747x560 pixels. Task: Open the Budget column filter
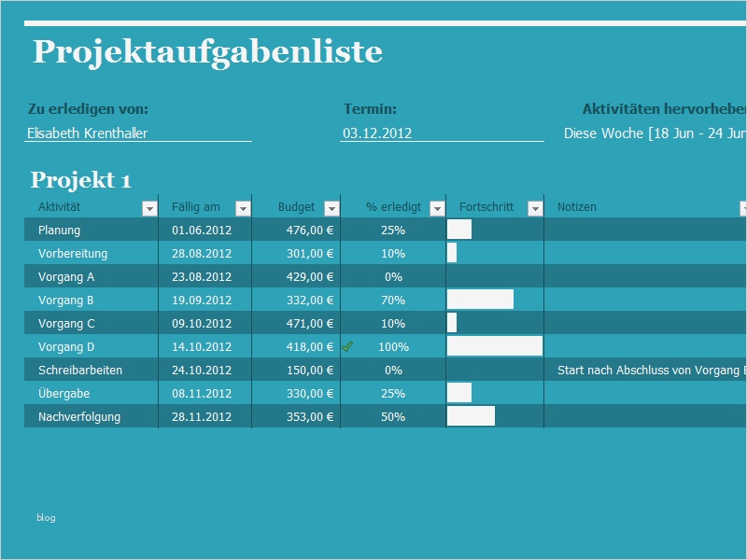click(x=331, y=206)
